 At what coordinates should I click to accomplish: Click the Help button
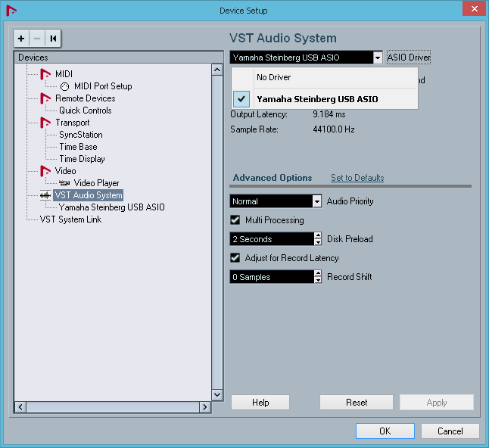[260, 403]
